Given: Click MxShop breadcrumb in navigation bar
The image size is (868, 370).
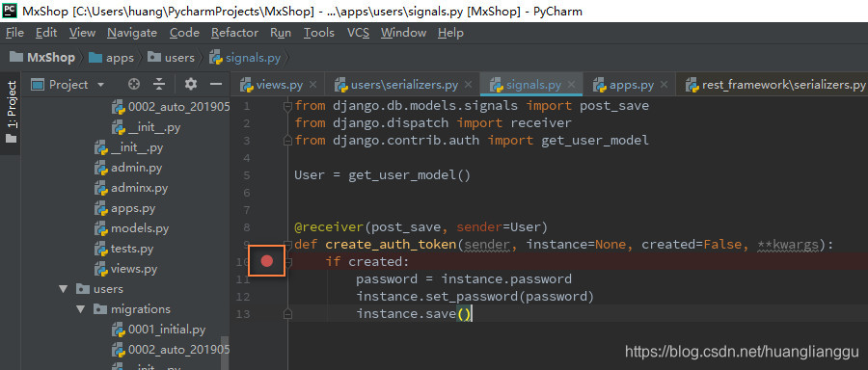Looking at the screenshot, I should point(43,58).
